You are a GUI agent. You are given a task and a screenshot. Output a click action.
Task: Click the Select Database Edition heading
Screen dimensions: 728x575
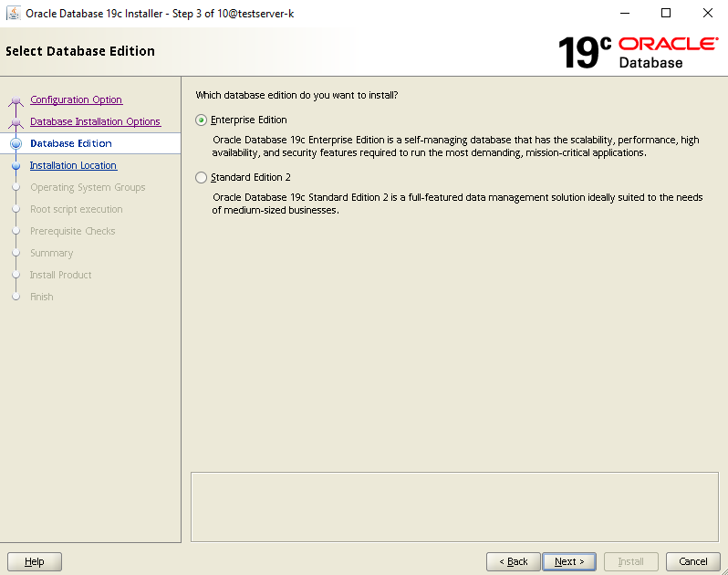[x=80, y=51]
